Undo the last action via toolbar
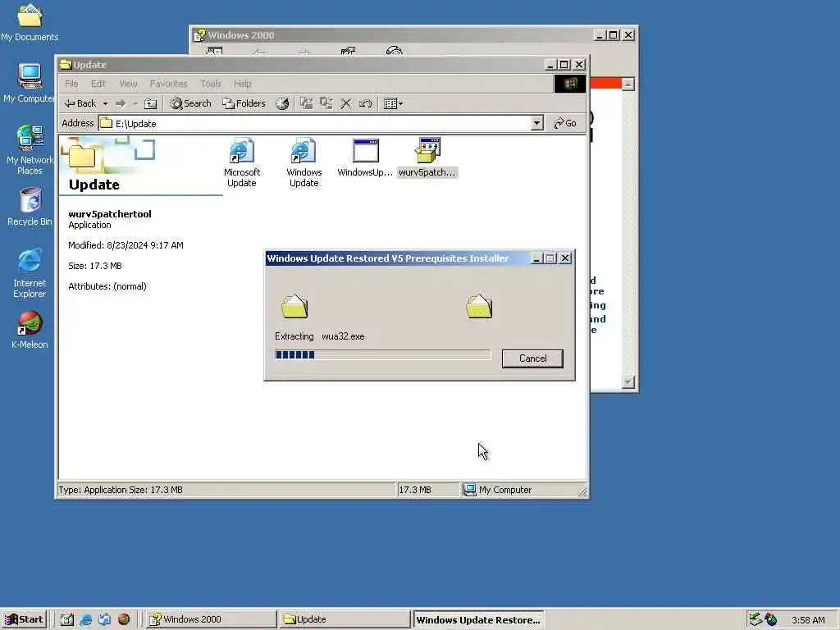The width and height of the screenshot is (840, 630). [x=365, y=103]
